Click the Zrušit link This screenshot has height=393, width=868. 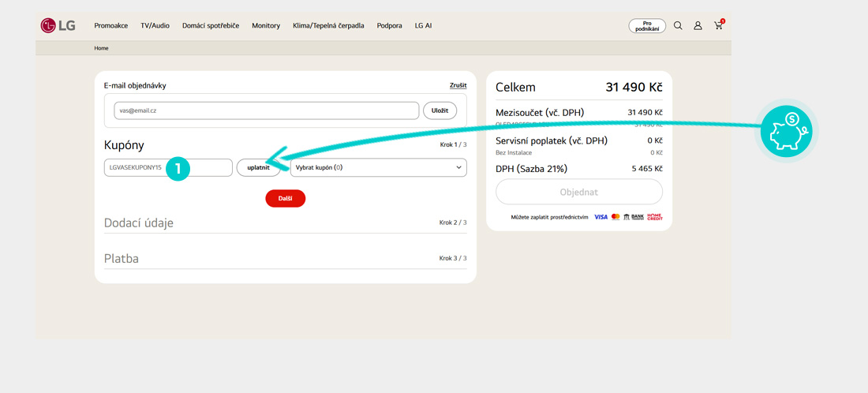[458, 85]
